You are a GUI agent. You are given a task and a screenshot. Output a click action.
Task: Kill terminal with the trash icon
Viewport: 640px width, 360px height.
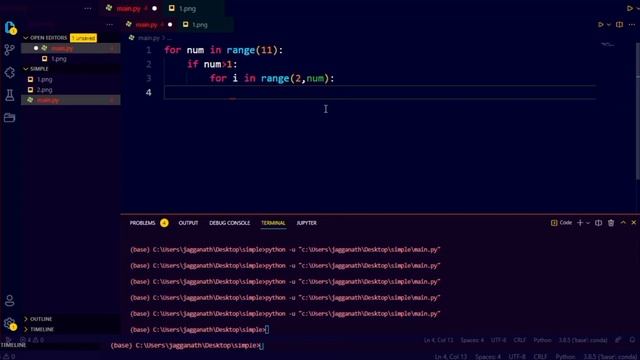click(611, 223)
